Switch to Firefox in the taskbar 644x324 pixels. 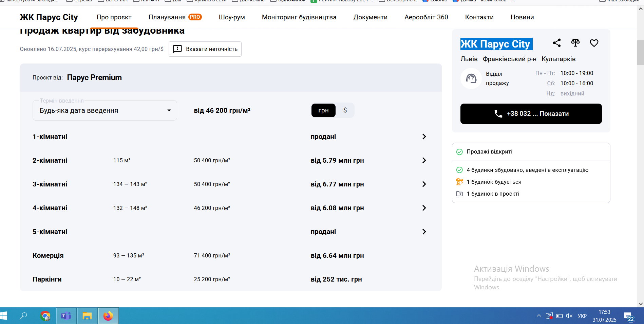tap(108, 316)
